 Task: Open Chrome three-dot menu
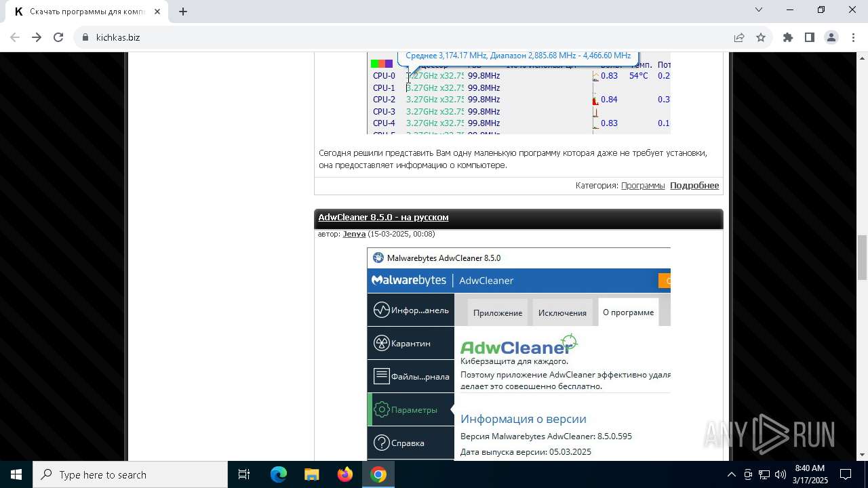pos(853,37)
